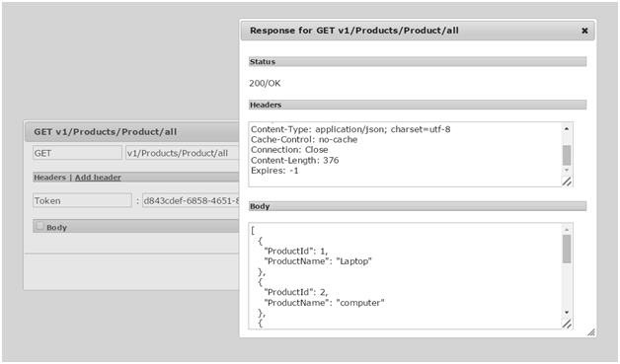Click the Cache-Control: no-cache line
Image resolution: width=620 pixels, height=364 pixels.
pos(304,139)
